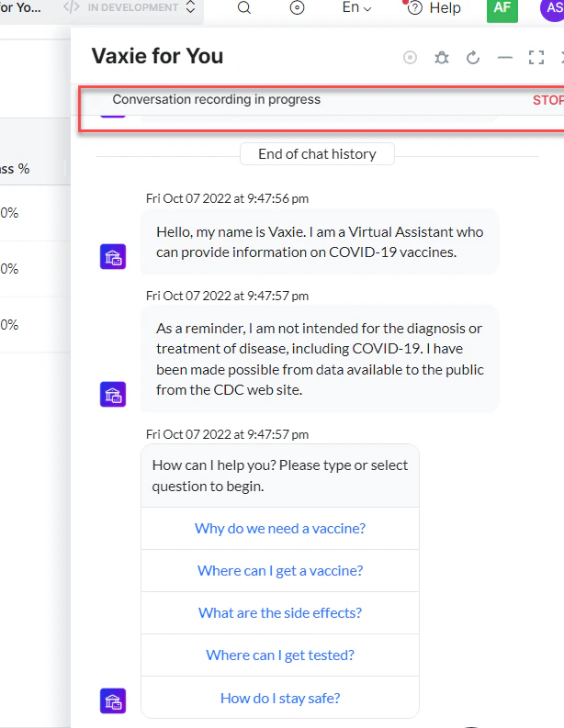Screen dimensions: 564x728
Task: Click the 'As a reminder' disclaimer message
Action: [320, 359]
